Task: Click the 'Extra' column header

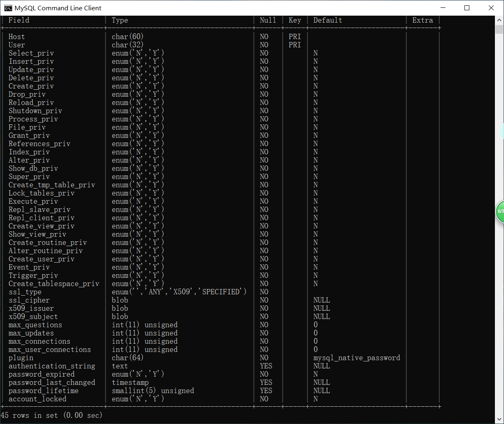Action: [x=423, y=20]
